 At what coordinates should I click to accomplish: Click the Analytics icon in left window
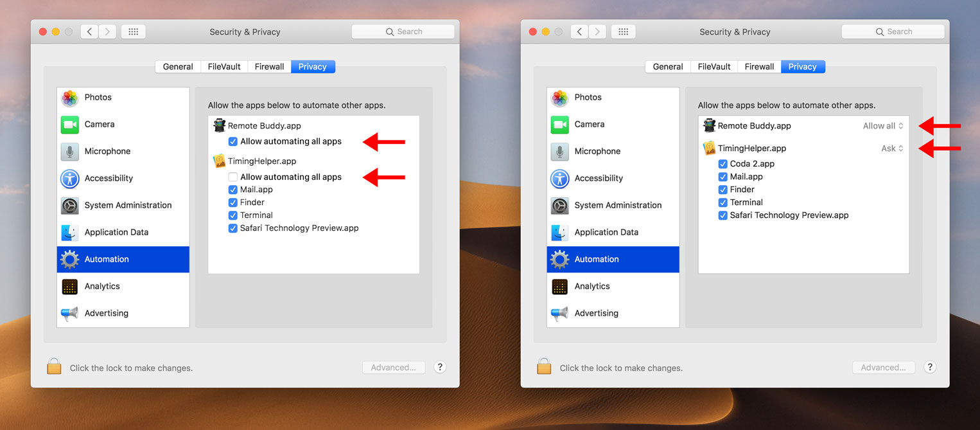(70, 287)
